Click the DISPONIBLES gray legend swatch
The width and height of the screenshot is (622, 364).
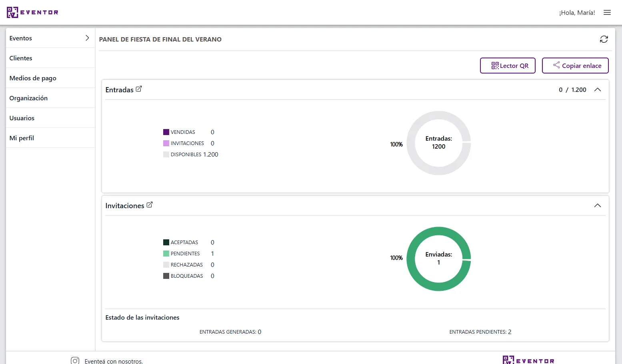[x=166, y=154]
